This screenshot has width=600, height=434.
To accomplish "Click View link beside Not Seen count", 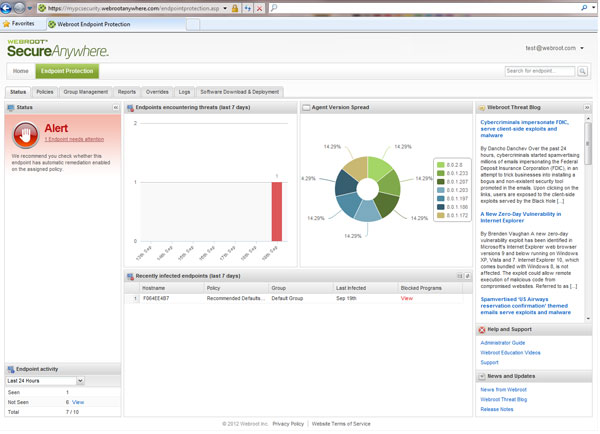I will click(x=78, y=402).
